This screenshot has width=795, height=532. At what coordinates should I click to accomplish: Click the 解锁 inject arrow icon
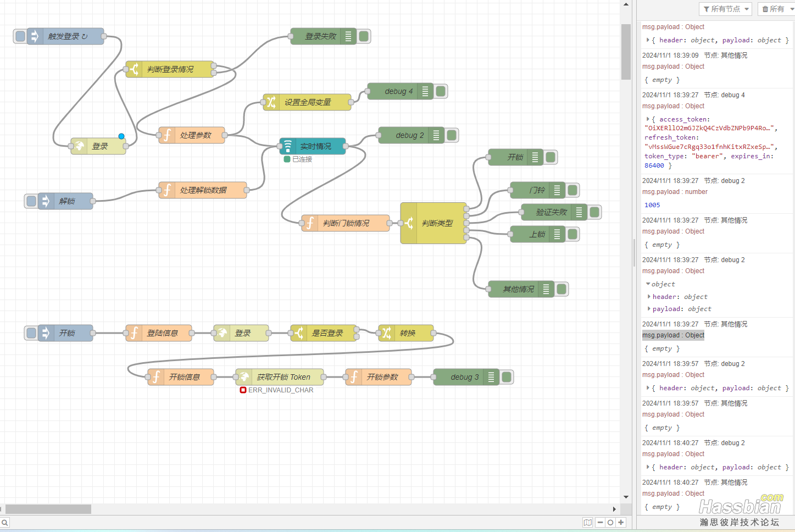click(x=46, y=201)
